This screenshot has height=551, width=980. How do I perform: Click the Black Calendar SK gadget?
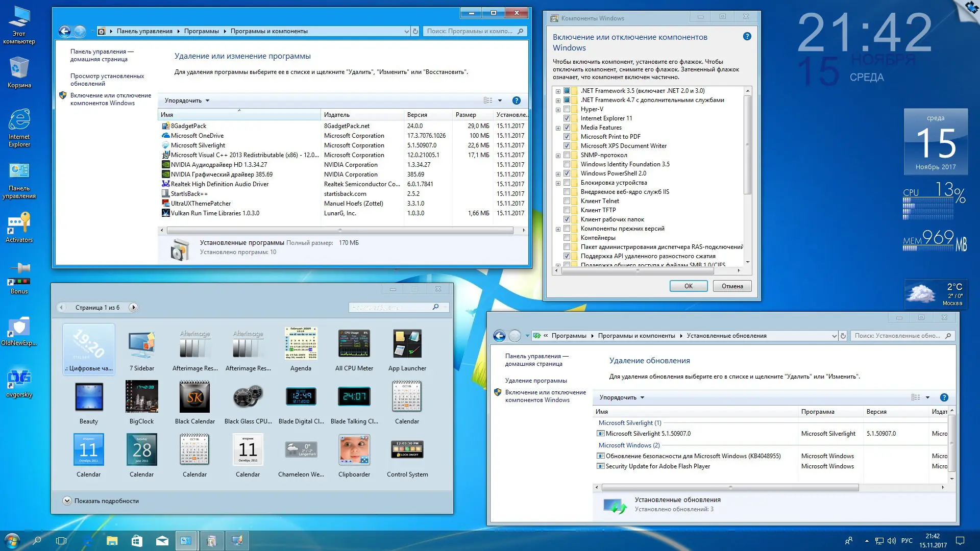(x=194, y=397)
